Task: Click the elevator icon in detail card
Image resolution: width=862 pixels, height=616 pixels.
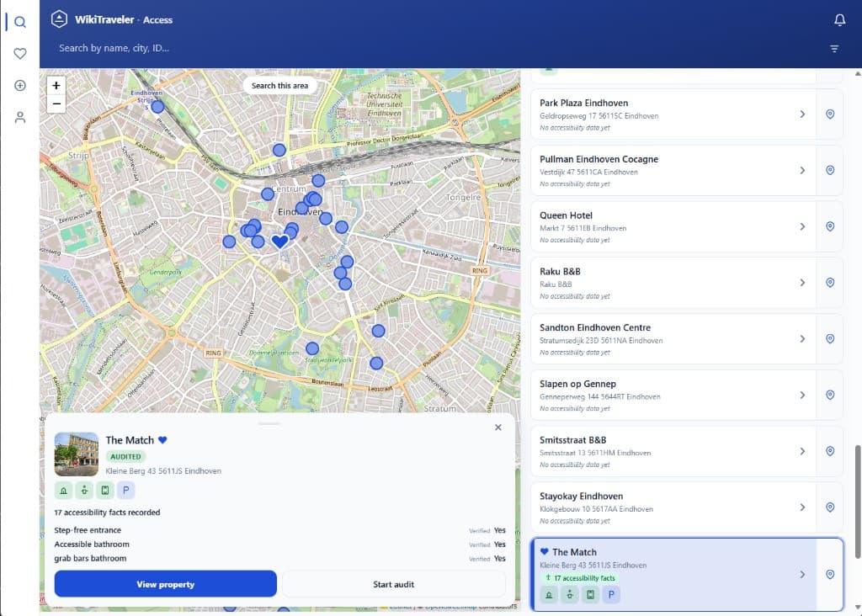Action: click(105, 490)
